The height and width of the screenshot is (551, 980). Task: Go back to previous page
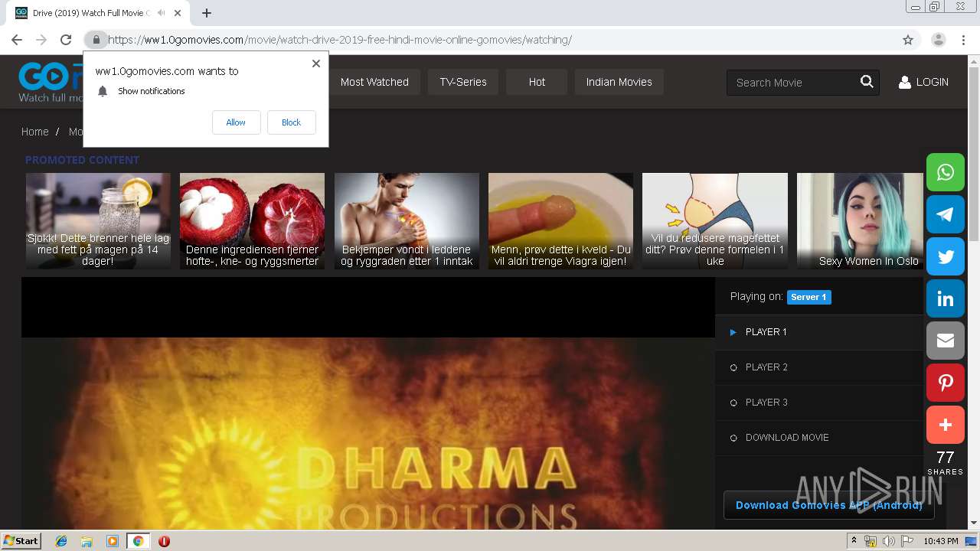tap(17, 40)
